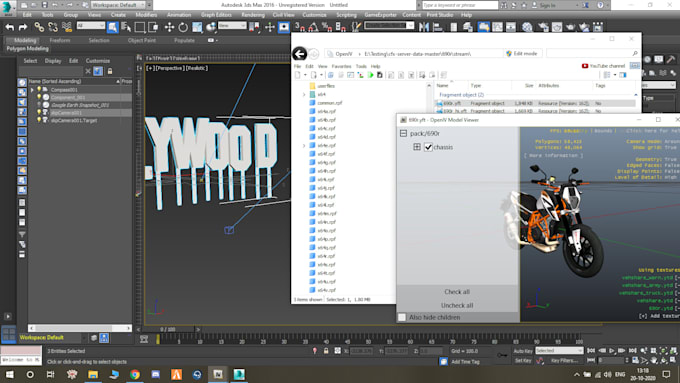Click the Check all button
Image resolution: width=680 pixels, height=383 pixels.
pos(457,292)
